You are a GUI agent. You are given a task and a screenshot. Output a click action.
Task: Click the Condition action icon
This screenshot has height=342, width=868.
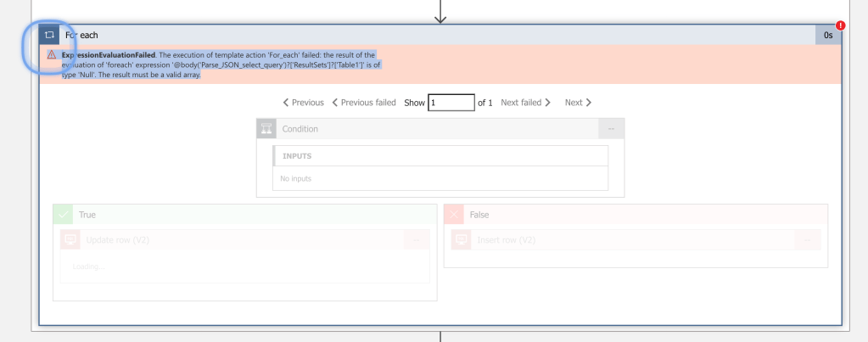[x=266, y=129]
